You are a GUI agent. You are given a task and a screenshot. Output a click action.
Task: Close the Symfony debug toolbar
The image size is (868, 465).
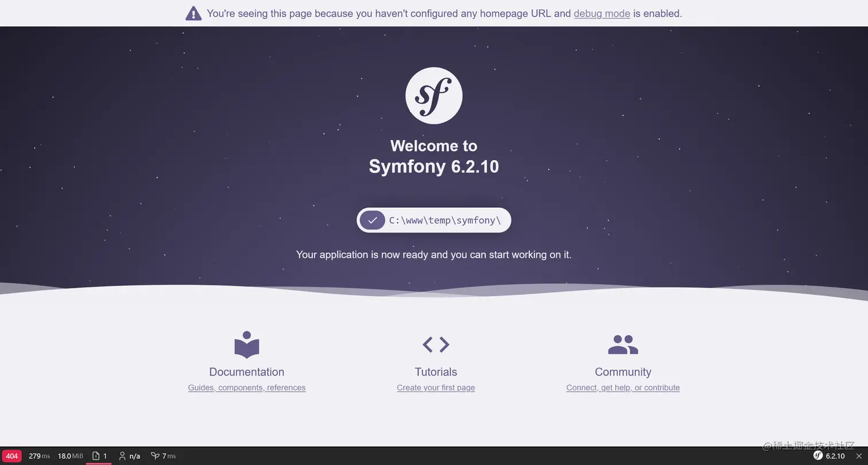click(859, 456)
